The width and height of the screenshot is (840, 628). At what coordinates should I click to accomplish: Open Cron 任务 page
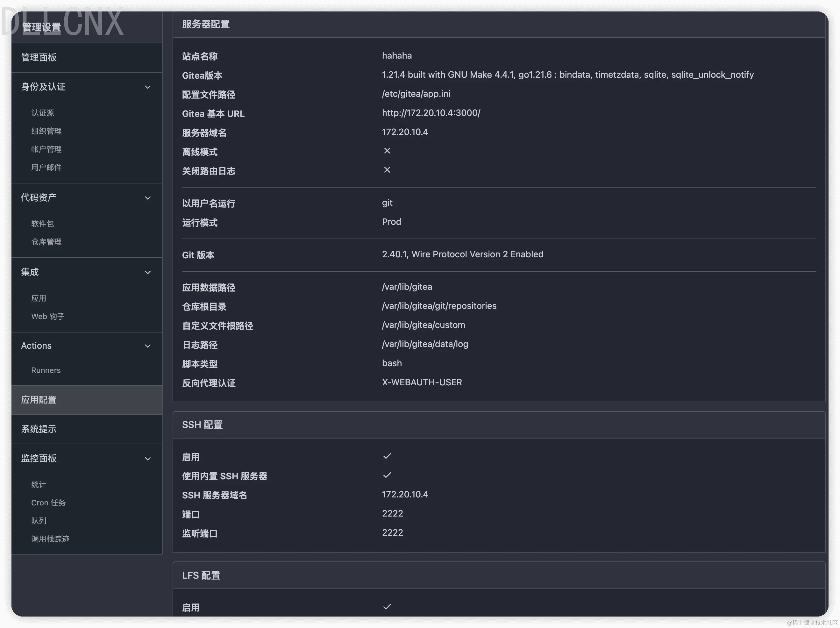[48, 503]
